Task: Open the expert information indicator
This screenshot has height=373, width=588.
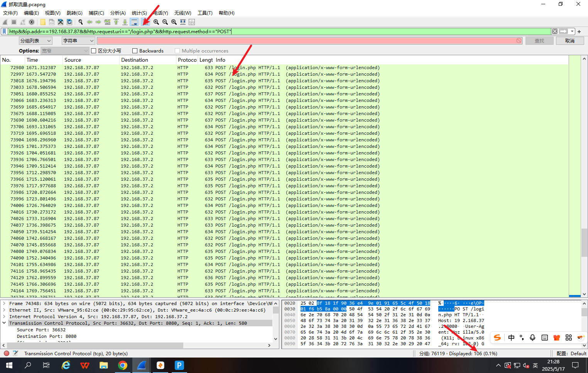Action: (7, 353)
